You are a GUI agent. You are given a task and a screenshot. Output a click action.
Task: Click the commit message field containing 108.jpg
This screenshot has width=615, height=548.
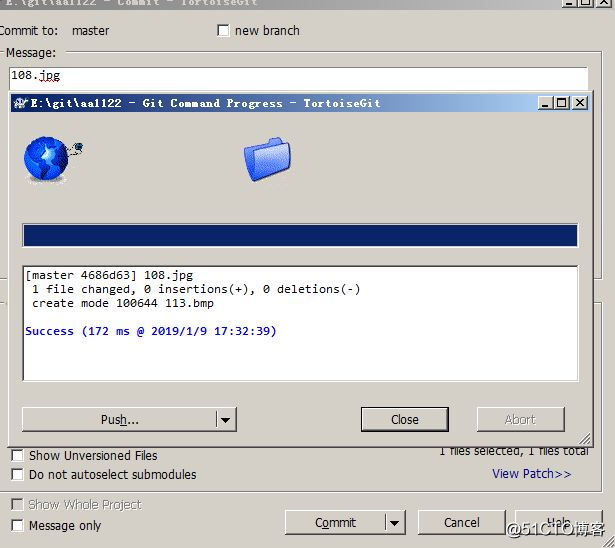tap(298, 78)
